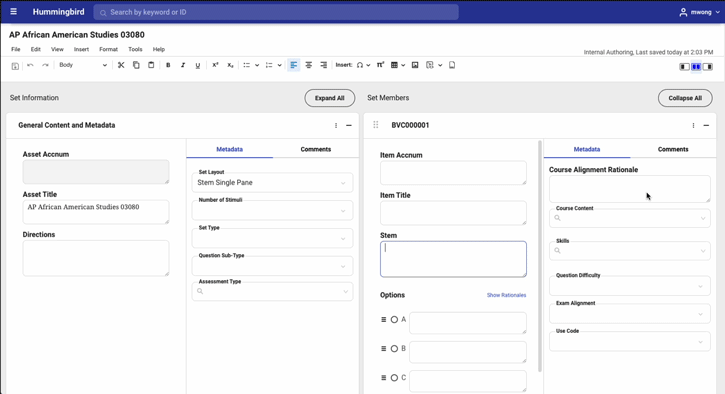725x394 pixels.
Task: Click the save document toolbar icon
Action: pyautogui.click(x=15, y=66)
